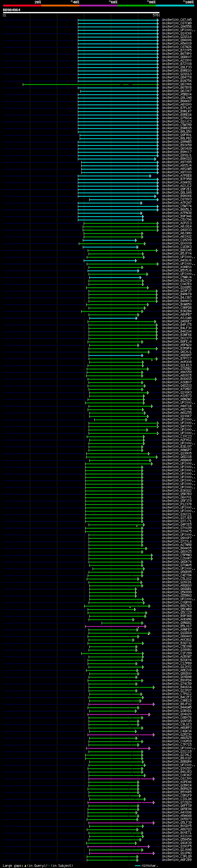
Task: Select the UniRef100_C5PMW3 label
Action: [177, 555]
